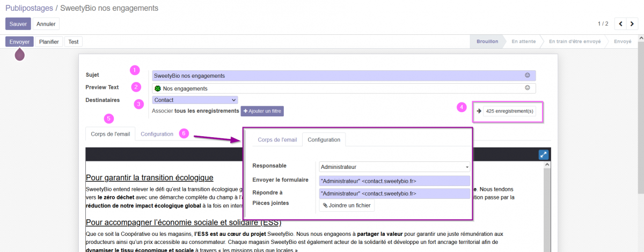The width and height of the screenshot is (644, 252).
Task: Click the Pièces jointes label
Action: [x=270, y=203]
